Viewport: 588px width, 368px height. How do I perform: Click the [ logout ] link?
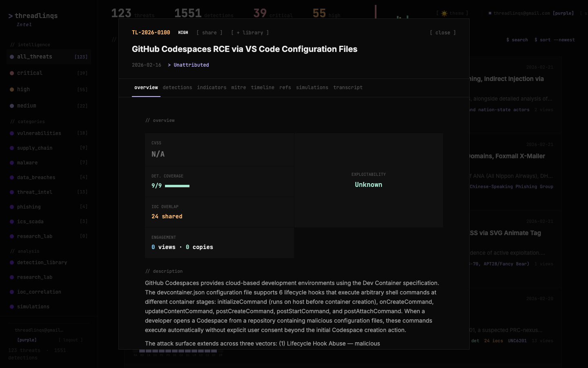(x=71, y=340)
